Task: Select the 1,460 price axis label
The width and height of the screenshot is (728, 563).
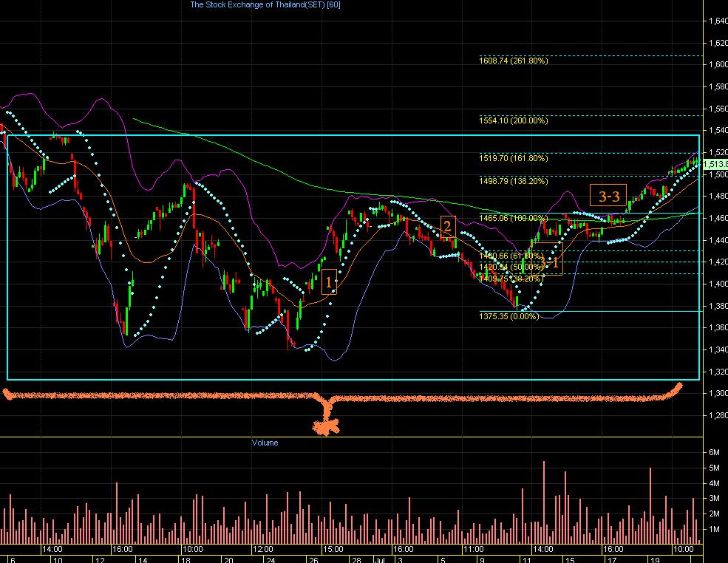Action: (x=718, y=218)
